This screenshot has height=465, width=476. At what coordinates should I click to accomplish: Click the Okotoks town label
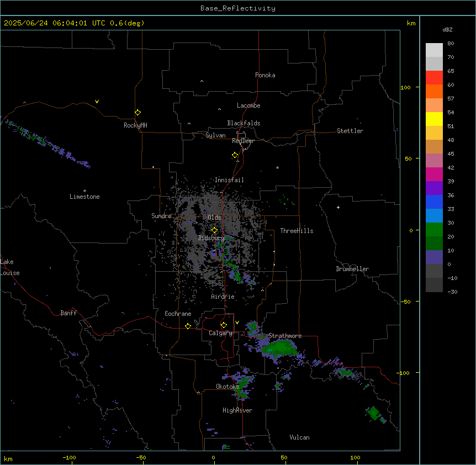click(x=228, y=387)
